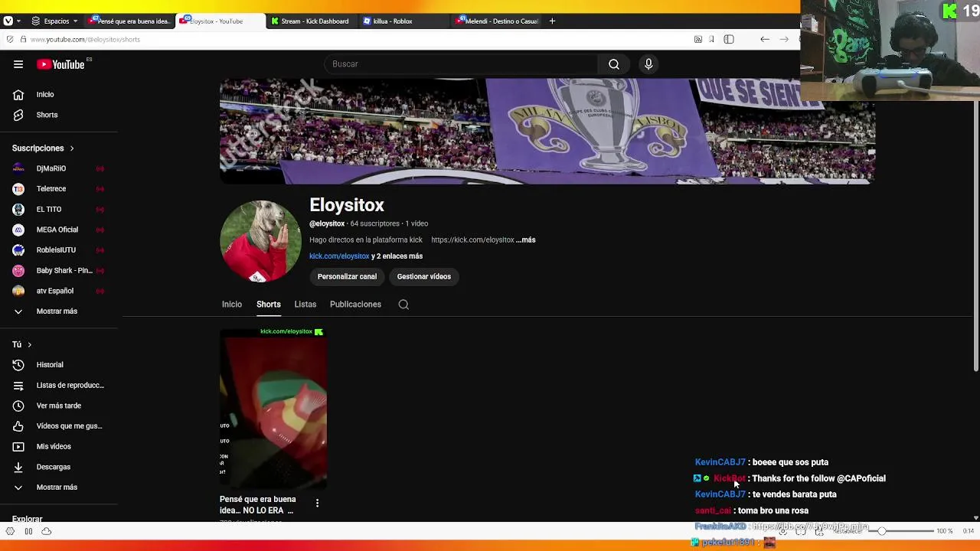Expand the Suscripciones section chevron
Screen dimensions: 980x551
[72, 148]
